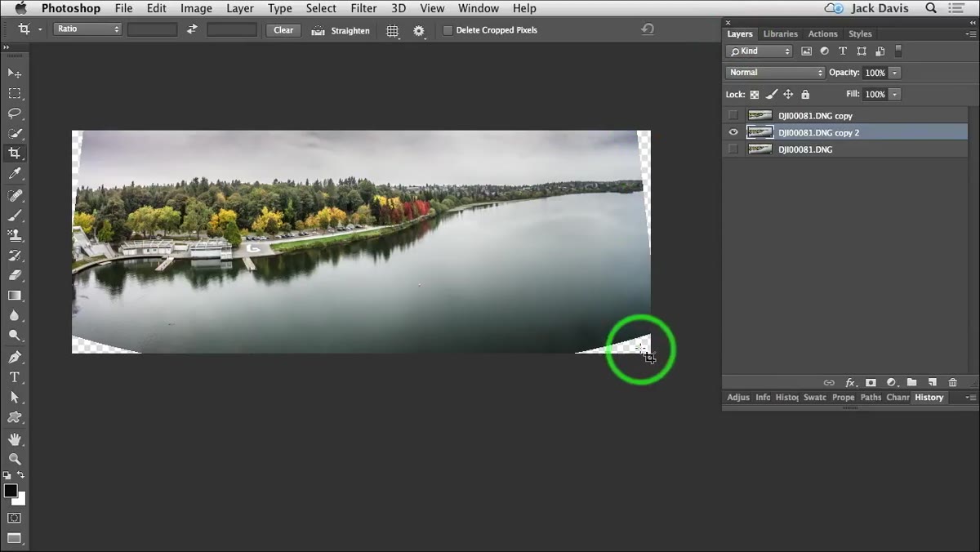The image size is (980, 552).
Task: Select the Blur tool
Action: [x=14, y=315]
